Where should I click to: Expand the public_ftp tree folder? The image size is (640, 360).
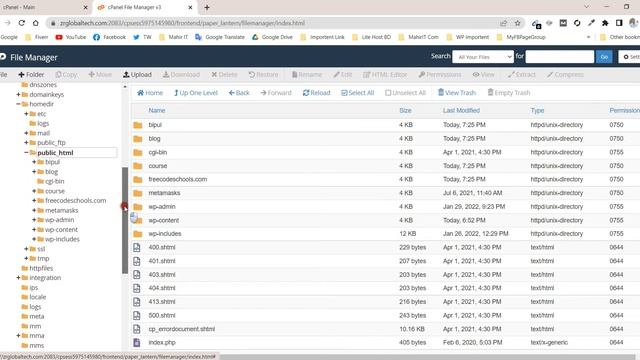coord(26,142)
